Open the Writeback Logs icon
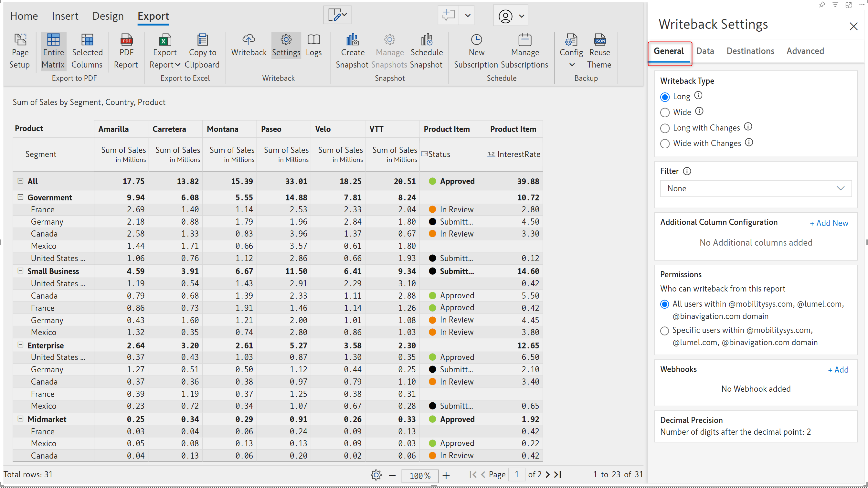This screenshot has width=868, height=488. click(313, 40)
